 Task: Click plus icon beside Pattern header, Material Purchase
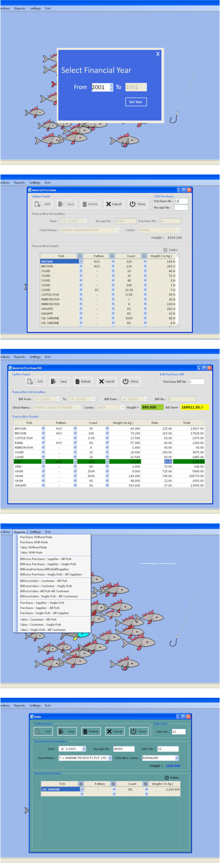click(x=112, y=256)
